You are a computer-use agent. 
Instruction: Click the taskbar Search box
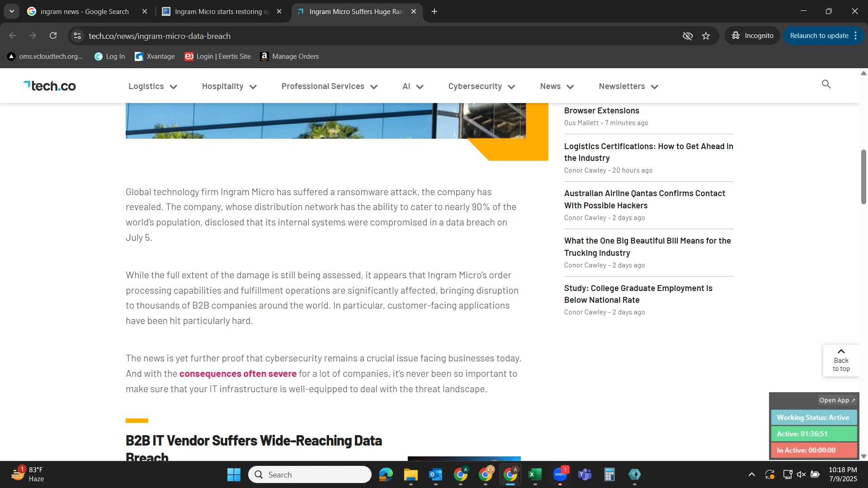pyautogui.click(x=310, y=474)
